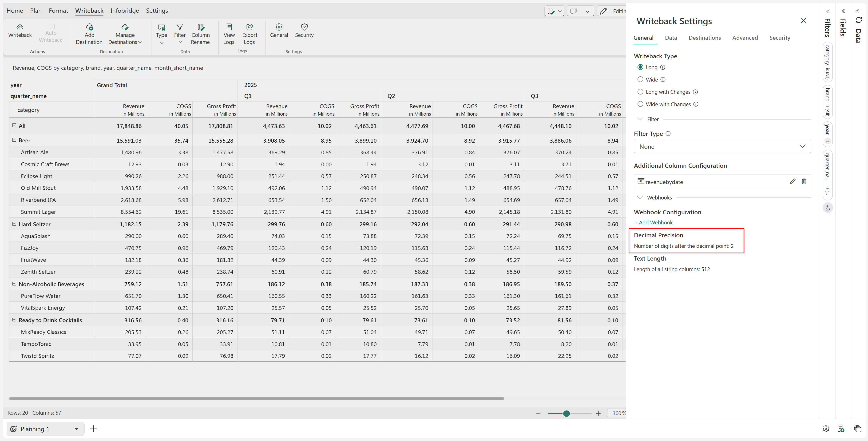Delete the revenuebydate column with the trash icon
The image size is (868, 441).
point(804,181)
